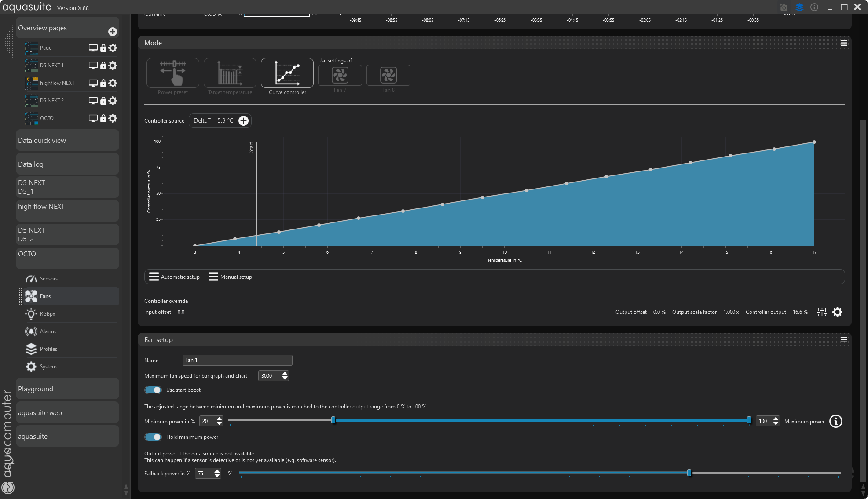
Task: Click desktop monitor icon for Page row
Action: tap(93, 48)
